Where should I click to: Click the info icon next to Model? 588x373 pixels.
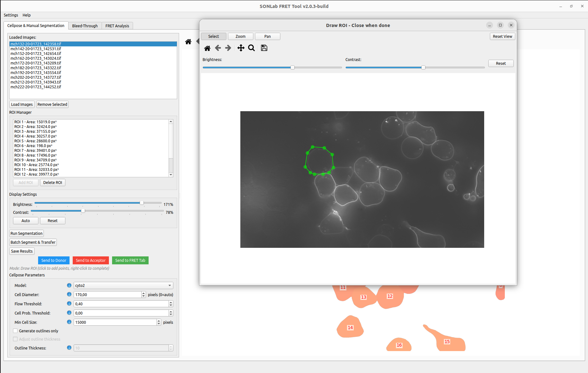[x=69, y=285]
